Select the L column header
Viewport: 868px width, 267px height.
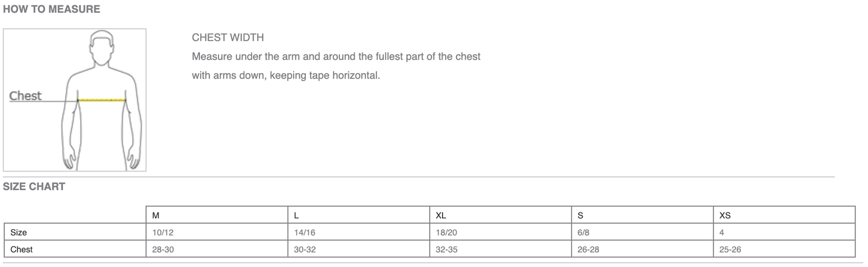[x=297, y=215]
